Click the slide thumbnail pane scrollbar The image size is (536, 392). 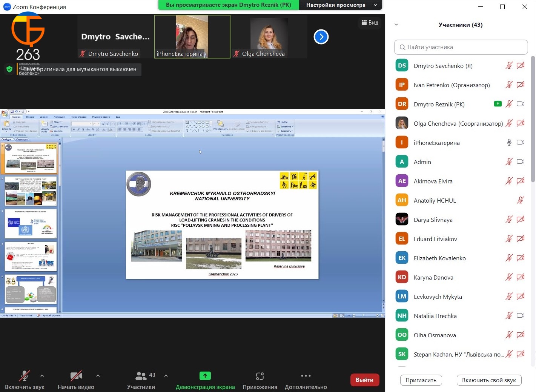[59, 166]
